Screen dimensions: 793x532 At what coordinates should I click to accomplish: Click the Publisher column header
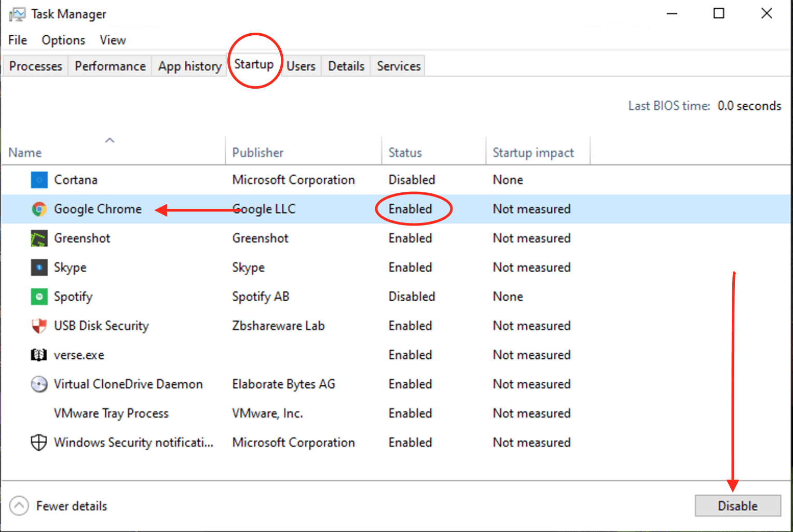(257, 152)
